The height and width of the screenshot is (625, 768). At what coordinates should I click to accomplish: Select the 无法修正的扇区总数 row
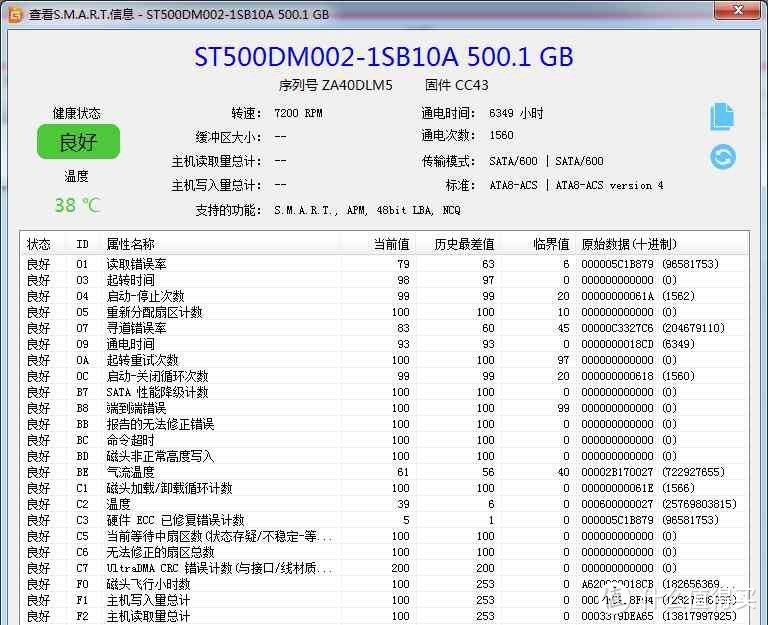(x=384, y=552)
